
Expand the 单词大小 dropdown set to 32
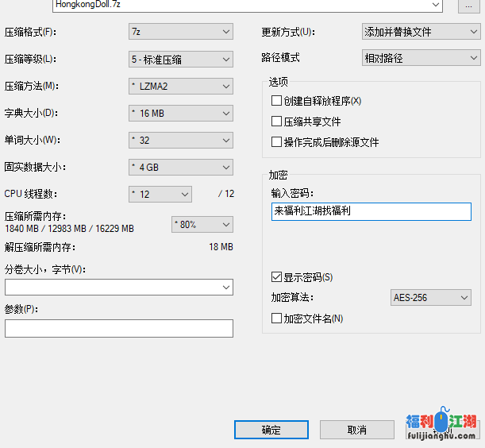click(x=181, y=141)
